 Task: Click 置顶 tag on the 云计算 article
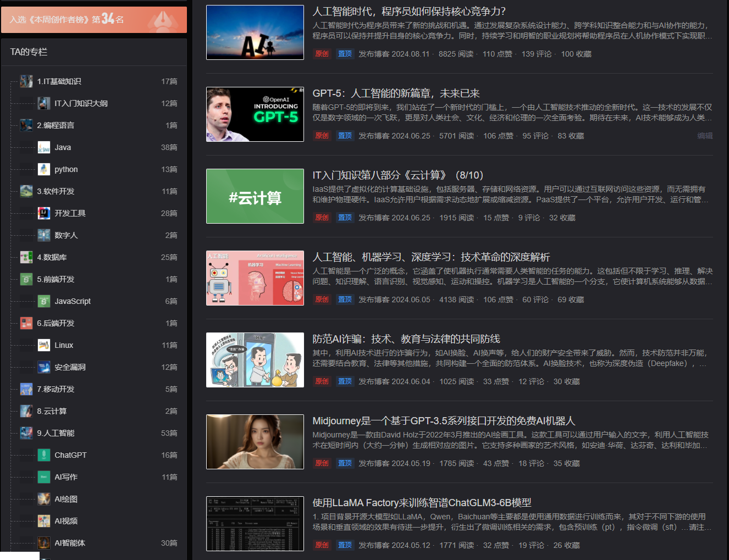click(x=345, y=218)
